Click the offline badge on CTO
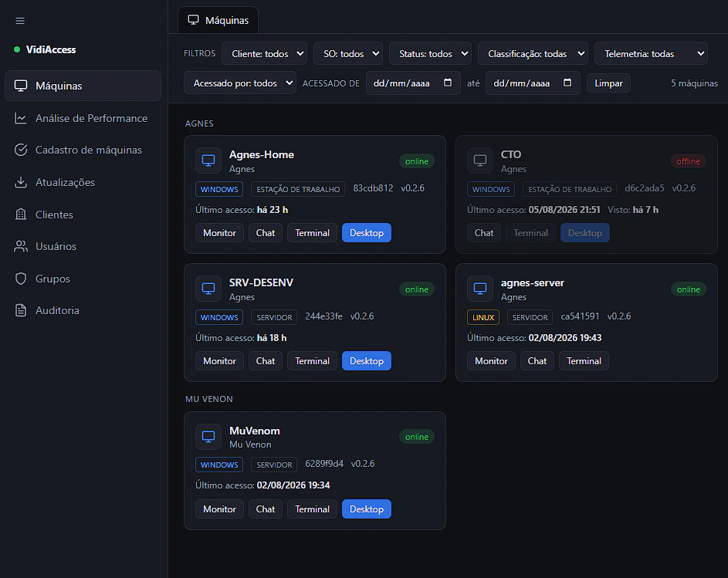This screenshot has width=728, height=578. click(688, 161)
